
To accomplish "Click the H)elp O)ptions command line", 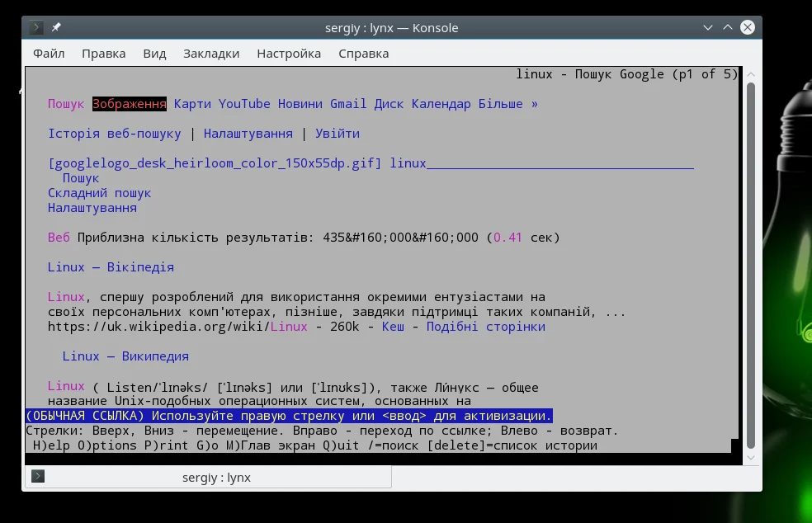I will coord(315,445).
